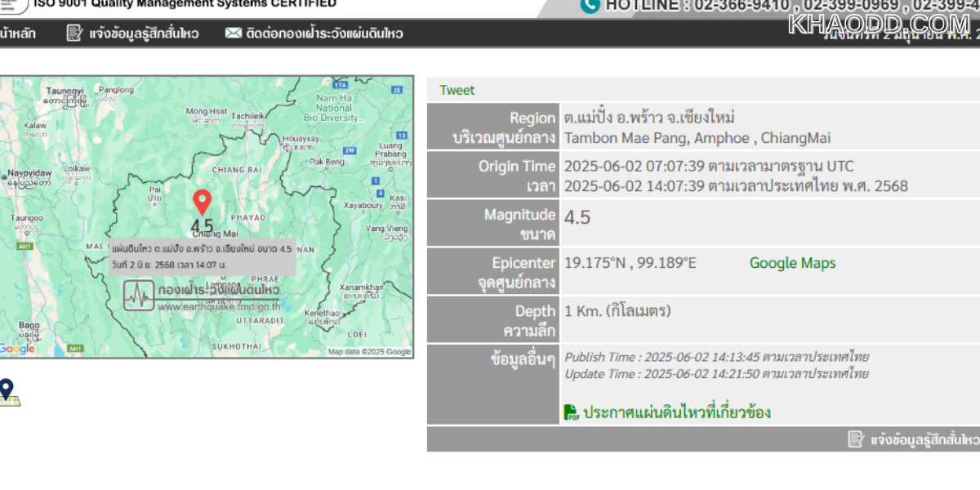Click แจ้งข้อมูลรู้สึกสั่นไหว link at the table footer

tap(924, 439)
